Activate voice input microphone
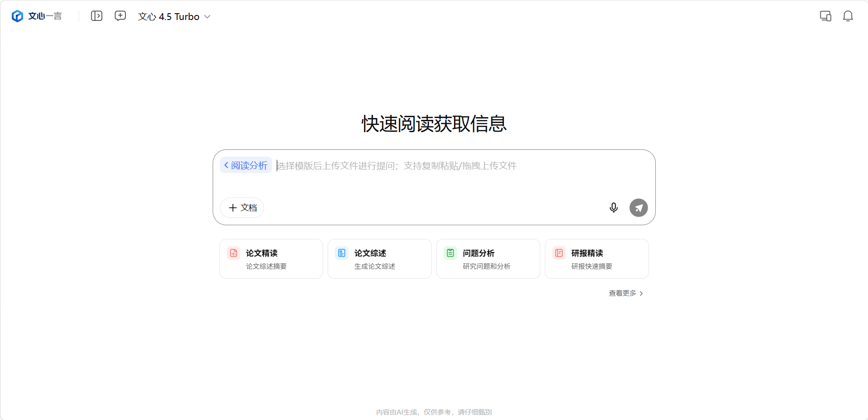Image resolution: width=868 pixels, height=420 pixels. click(x=614, y=208)
